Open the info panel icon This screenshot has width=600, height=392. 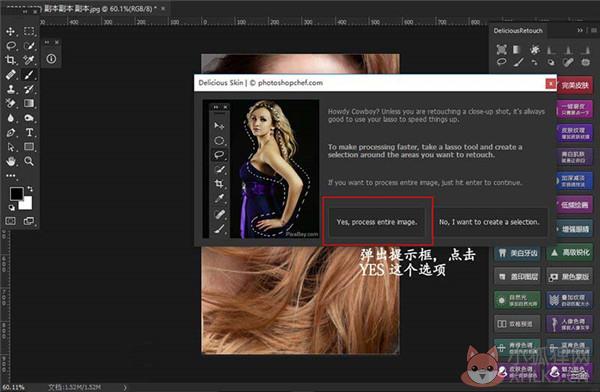51,59
